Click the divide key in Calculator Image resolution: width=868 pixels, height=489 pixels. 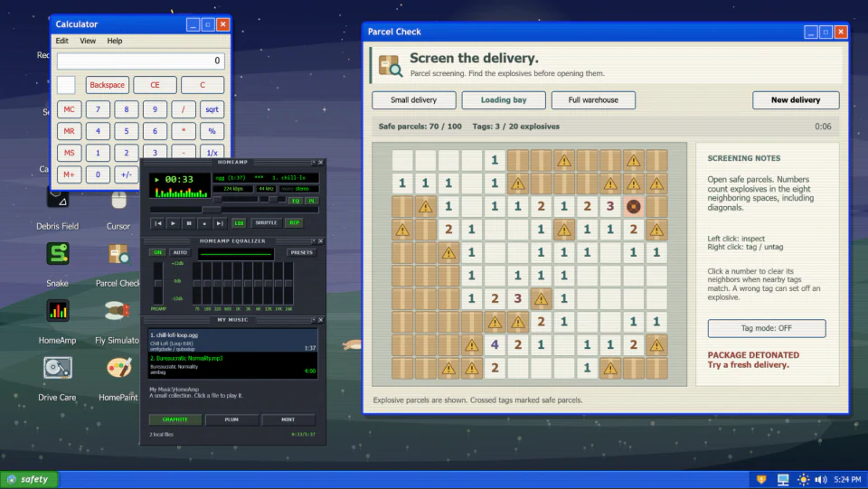coord(184,109)
